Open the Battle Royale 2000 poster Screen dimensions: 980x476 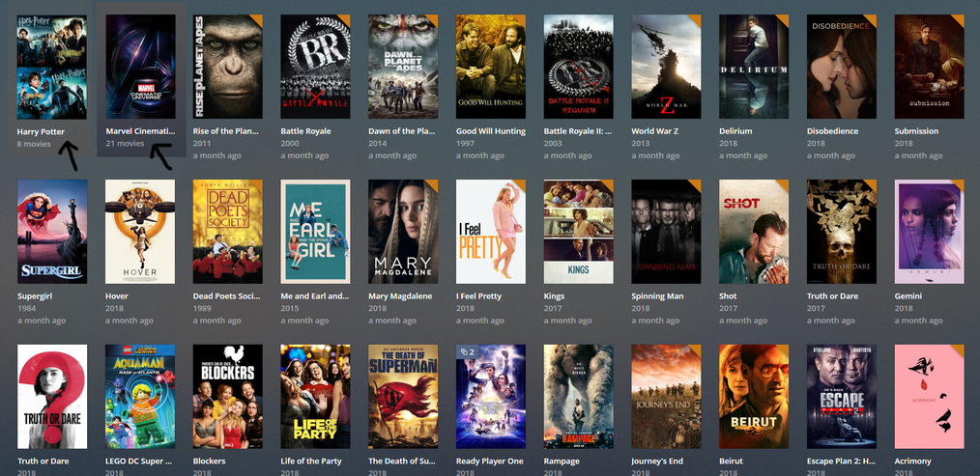[315, 67]
